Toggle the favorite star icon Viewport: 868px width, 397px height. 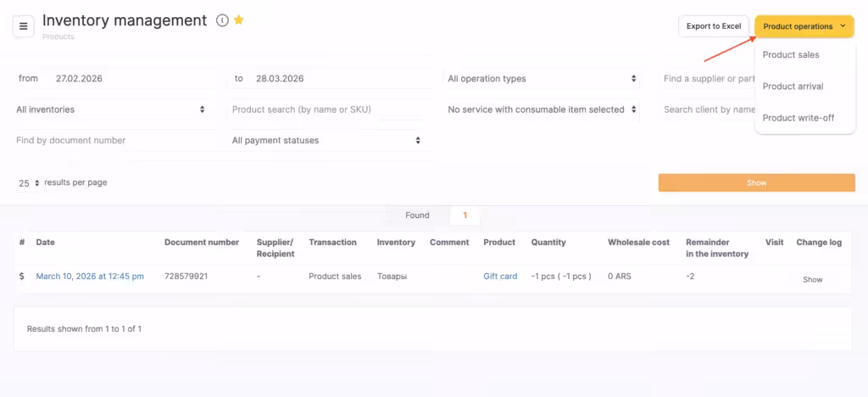(239, 20)
